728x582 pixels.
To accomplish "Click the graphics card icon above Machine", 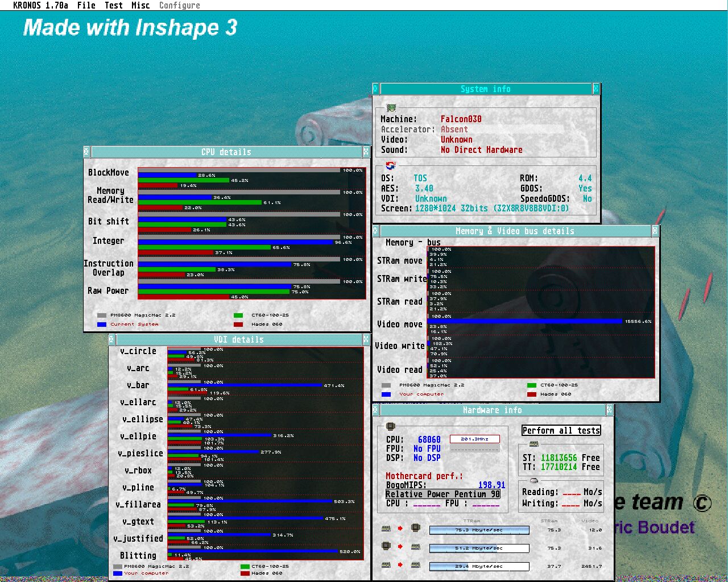I will 391,107.
